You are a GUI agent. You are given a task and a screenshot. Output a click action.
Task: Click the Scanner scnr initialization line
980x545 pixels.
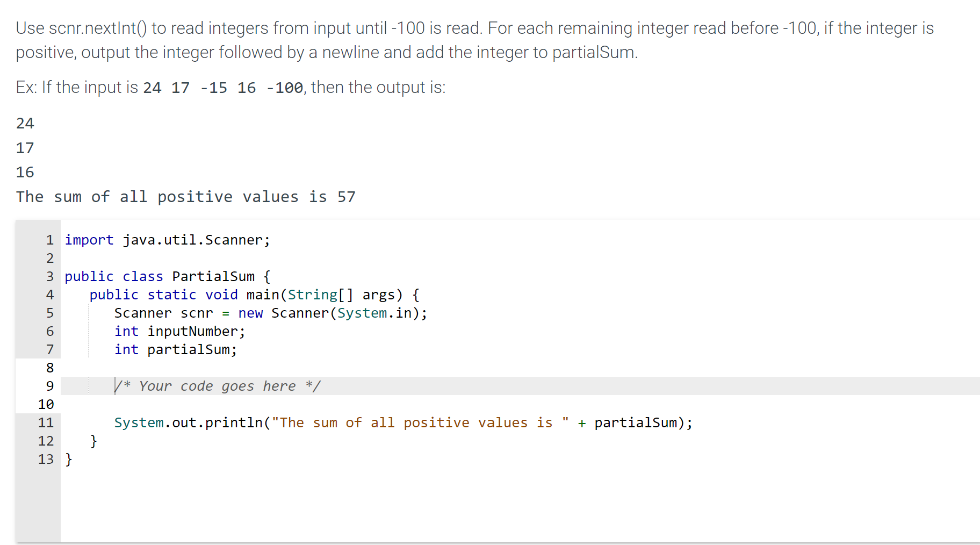tap(270, 313)
